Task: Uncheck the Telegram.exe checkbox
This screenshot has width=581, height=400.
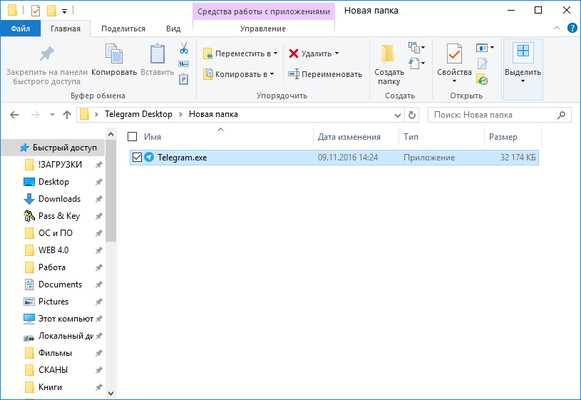Action: [137, 157]
